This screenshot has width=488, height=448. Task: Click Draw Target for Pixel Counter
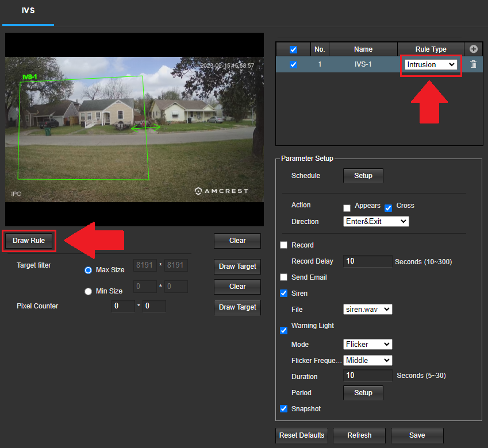pos(237,307)
